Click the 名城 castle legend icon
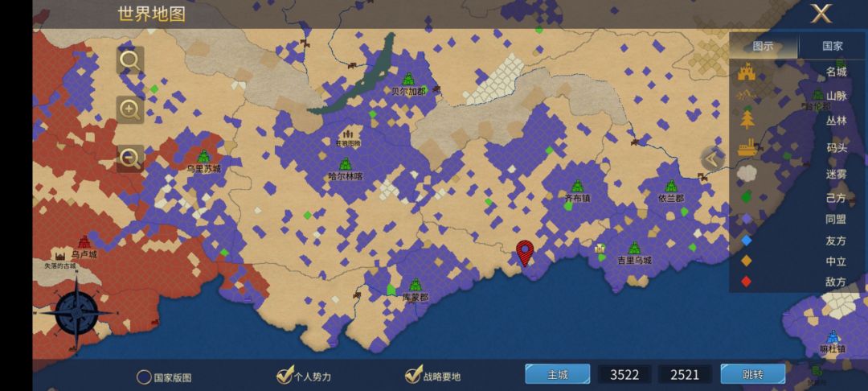This screenshot has height=391, width=868. (x=747, y=72)
